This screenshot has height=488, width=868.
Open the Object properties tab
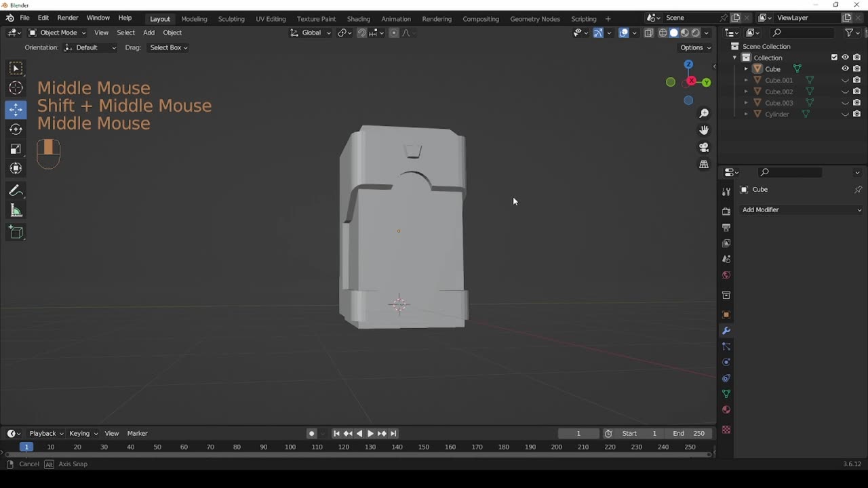click(x=726, y=314)
